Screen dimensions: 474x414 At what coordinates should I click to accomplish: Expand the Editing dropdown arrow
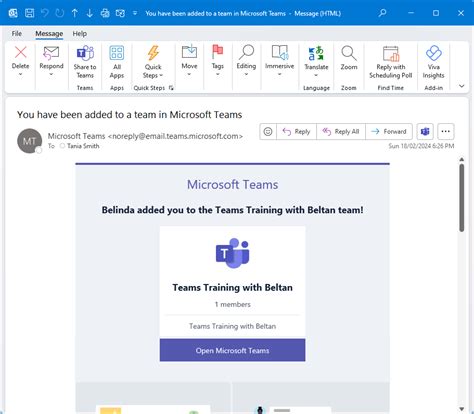coord(246,74)
